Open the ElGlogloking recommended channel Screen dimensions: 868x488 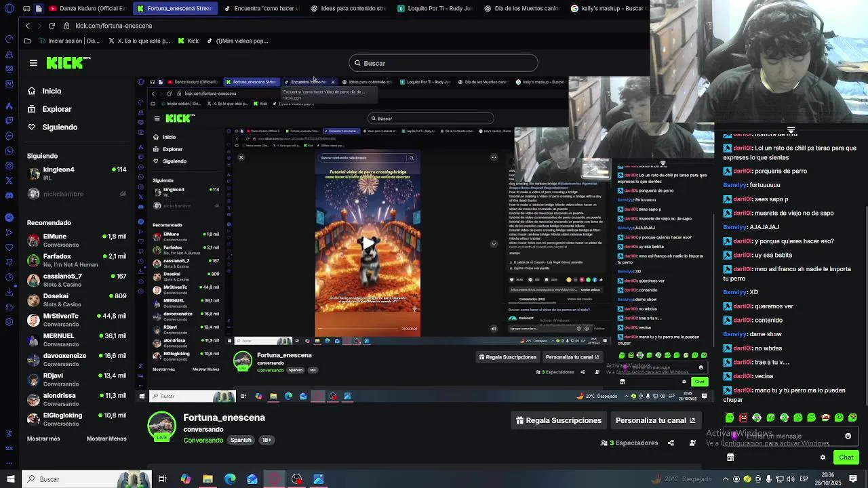[77, 419]
